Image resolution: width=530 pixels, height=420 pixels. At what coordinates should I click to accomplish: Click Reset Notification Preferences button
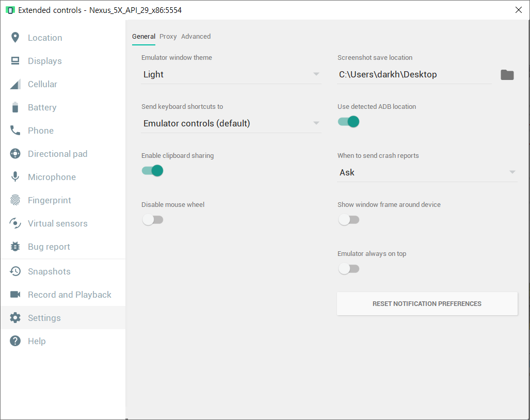pyautogui.click(x=427, y=304)
